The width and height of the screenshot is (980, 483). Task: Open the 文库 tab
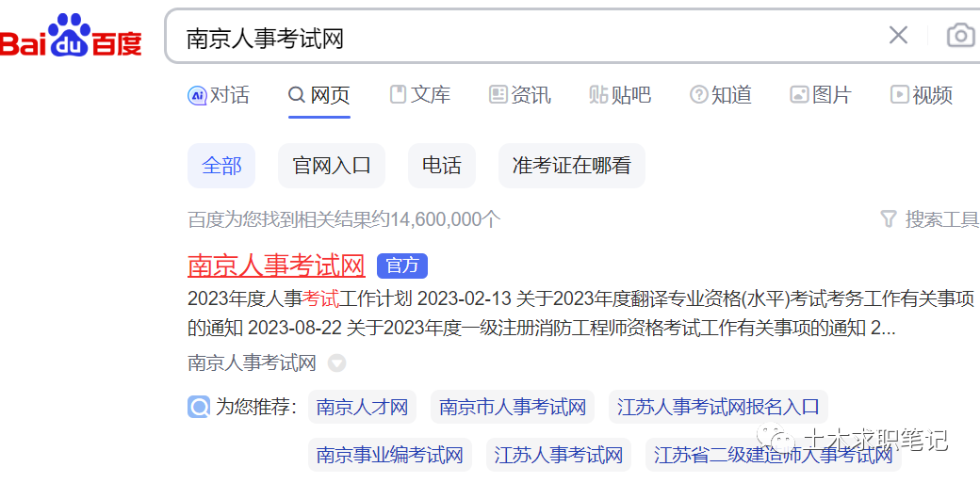click(419, 95)
